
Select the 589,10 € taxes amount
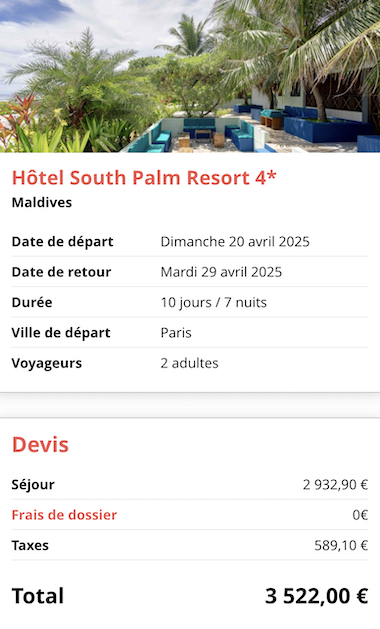[x=341, y=546]
